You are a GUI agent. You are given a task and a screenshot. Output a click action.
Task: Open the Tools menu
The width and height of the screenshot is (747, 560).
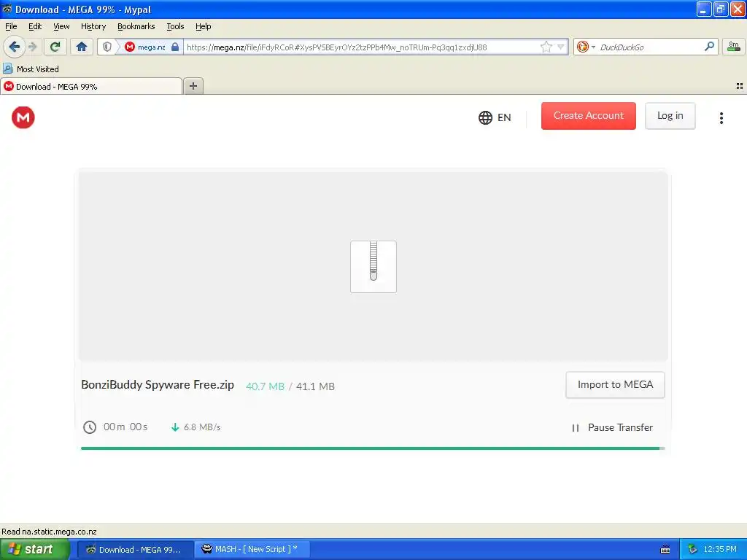point(175,26)
